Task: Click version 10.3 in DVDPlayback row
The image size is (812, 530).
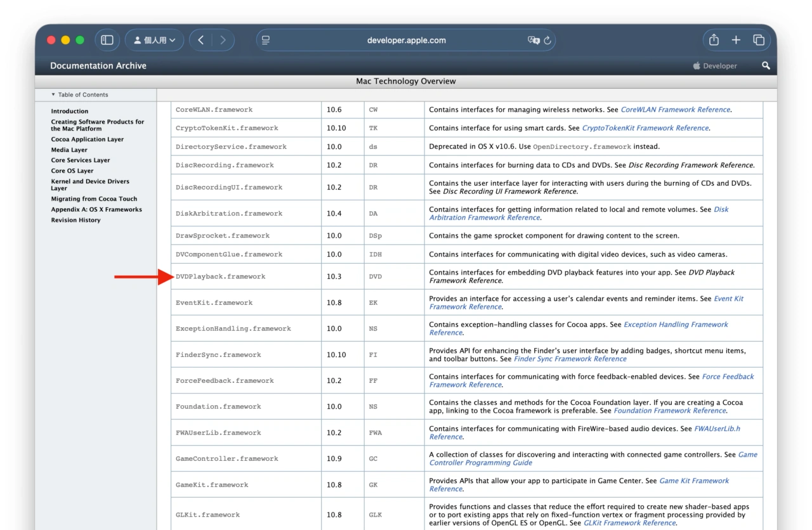Action: pyautogui.click(x=334, y=276)
